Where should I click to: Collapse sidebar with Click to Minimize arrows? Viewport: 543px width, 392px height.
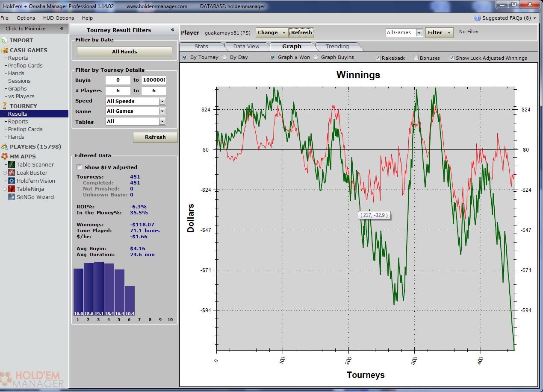(x=62, y=29)
